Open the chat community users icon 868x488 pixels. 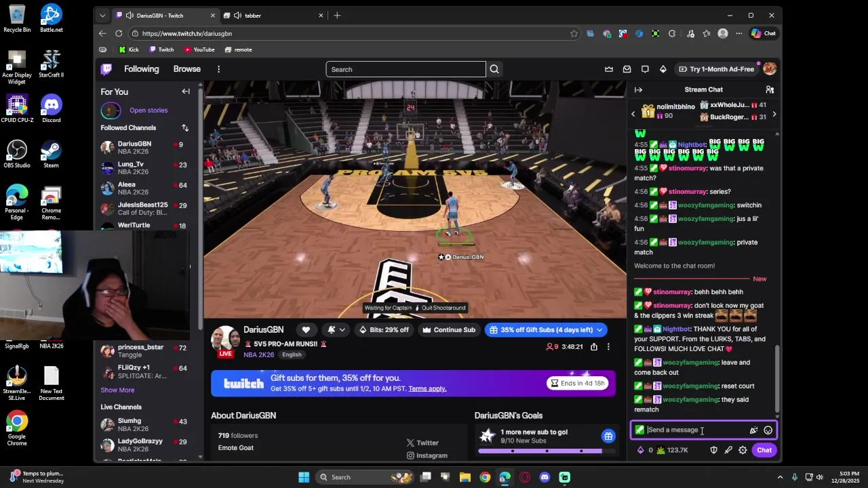[770, 89]
